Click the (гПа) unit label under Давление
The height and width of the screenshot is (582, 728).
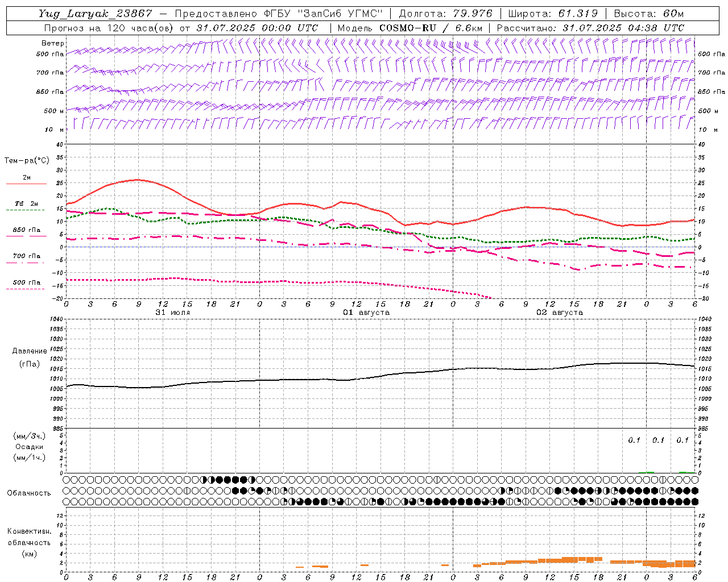(x=30, y=364)
